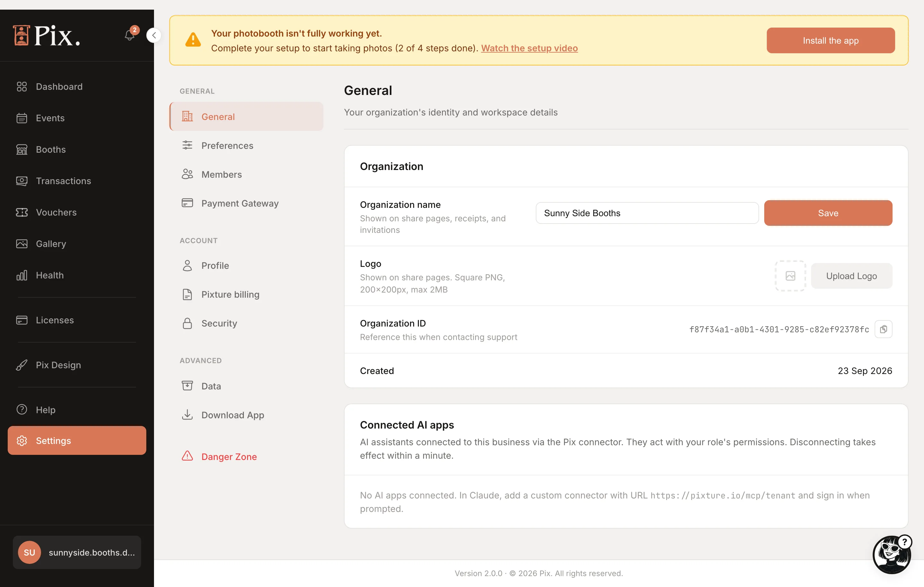Open the Dashboard page
This screenshot has width=924, height=587.
[x=77, y=86]
